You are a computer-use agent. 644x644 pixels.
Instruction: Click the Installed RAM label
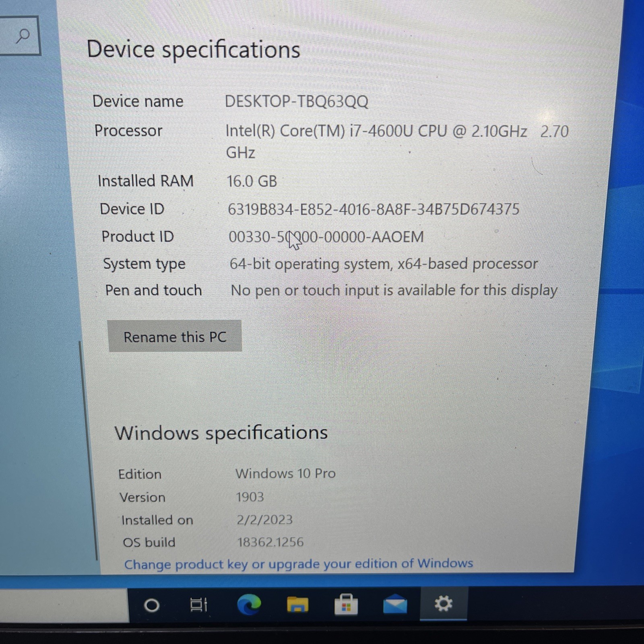[x=146, y=181]
